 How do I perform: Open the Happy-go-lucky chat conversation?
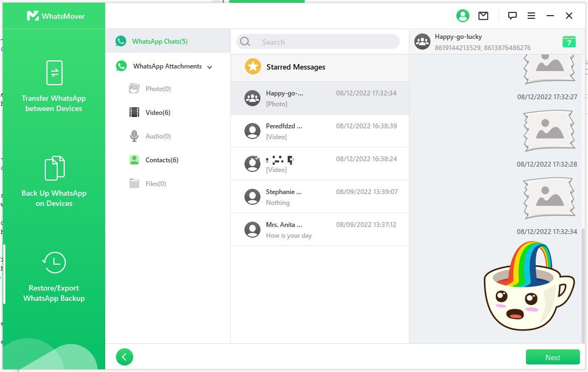pyautogui.click(x=319, y=98)
